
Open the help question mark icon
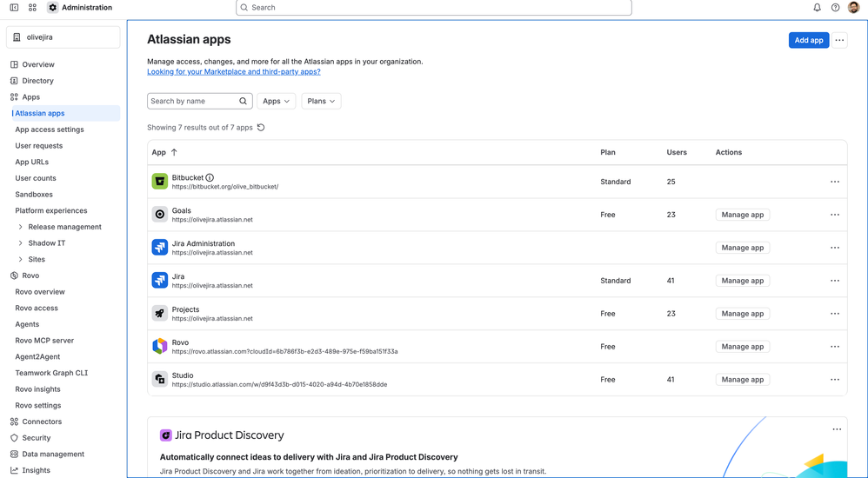(835, 8)
